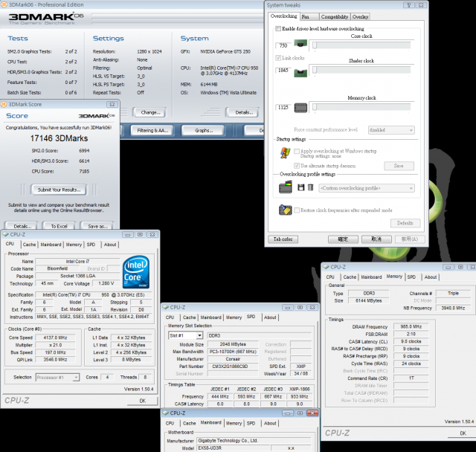Click the shader clock chip icon
The height and width of the screenshot is (452, 476).
click(300, 73)
